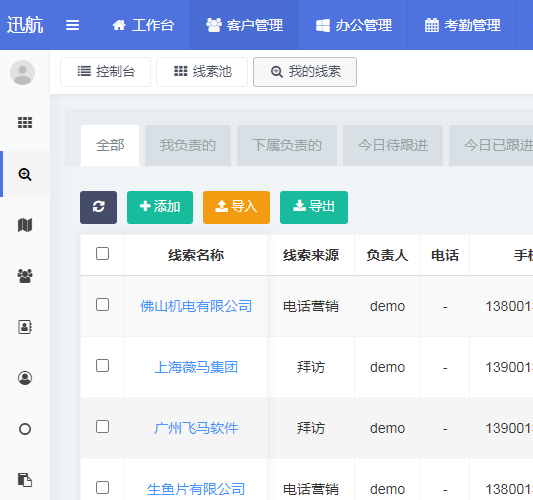Image resolution: width=533 pixels, height=500 pixels.
Task: Open the contact book sidebar icon
Action: tap(25, 327)
